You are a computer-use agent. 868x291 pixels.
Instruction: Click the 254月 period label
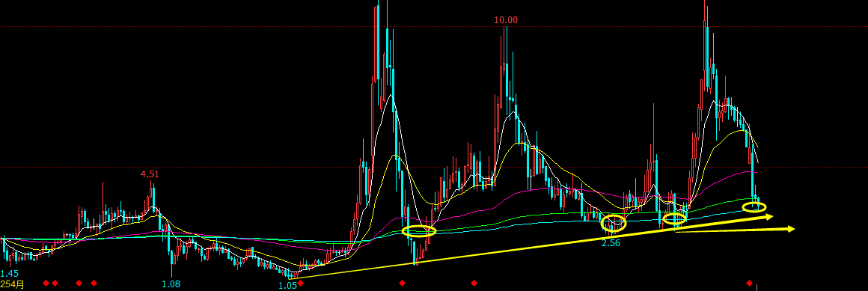12,284
